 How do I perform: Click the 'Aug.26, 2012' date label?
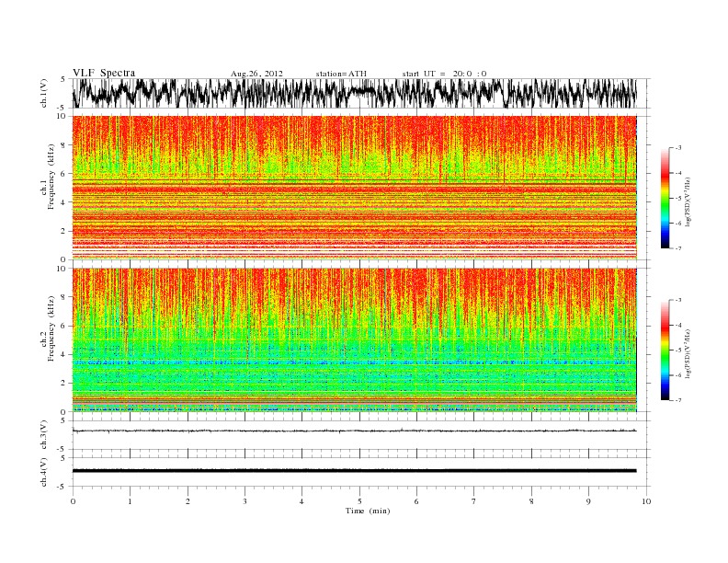pos(256,74)
